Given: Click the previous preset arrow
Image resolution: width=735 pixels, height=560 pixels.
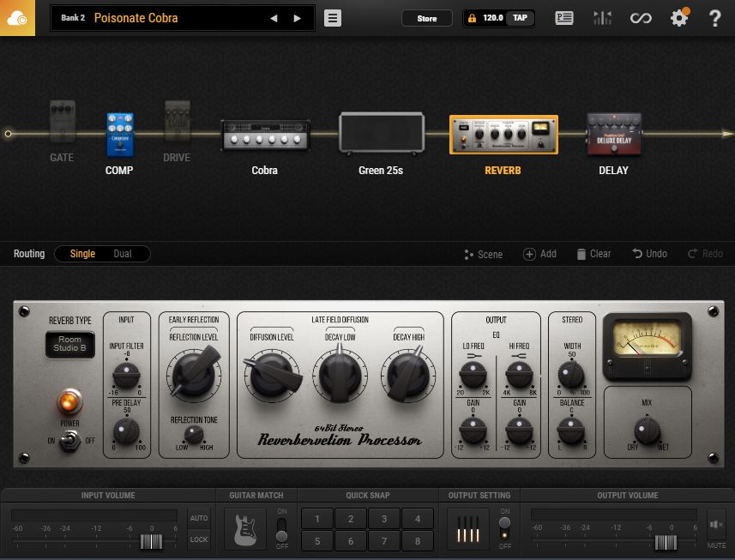Looking at the screenshot, I should click(274, 18).
